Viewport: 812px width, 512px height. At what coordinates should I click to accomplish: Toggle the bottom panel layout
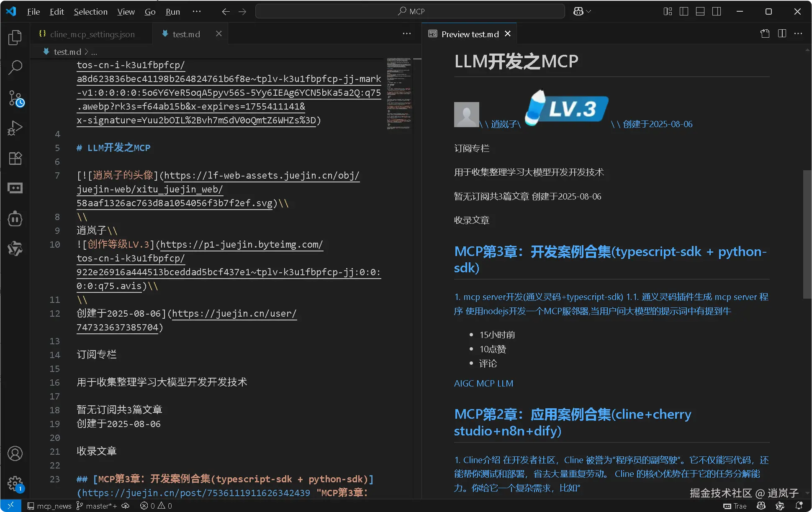pos(700,12)
